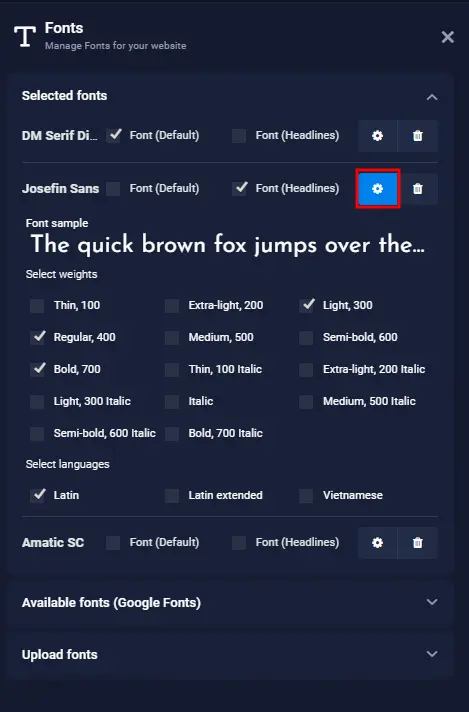Delete the DM Serif Display font via trash icon
The width and height of the screenshot is (469, 712).
coord(418,136)
